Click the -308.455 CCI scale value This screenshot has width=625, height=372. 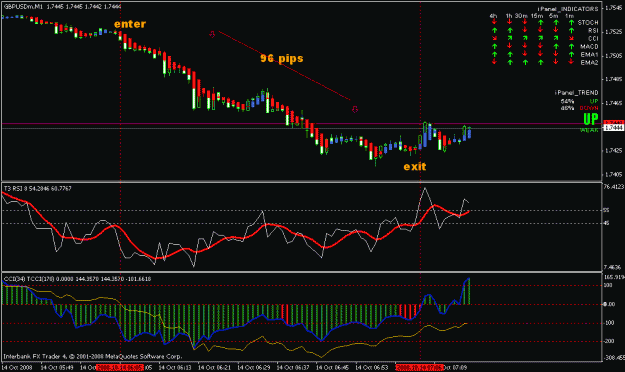(614, 358)
